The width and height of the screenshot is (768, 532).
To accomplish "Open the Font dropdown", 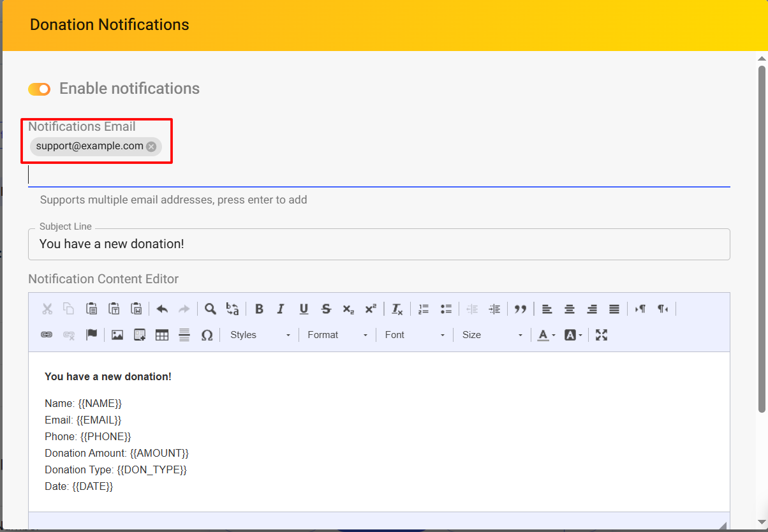I will tap(415, 335).
